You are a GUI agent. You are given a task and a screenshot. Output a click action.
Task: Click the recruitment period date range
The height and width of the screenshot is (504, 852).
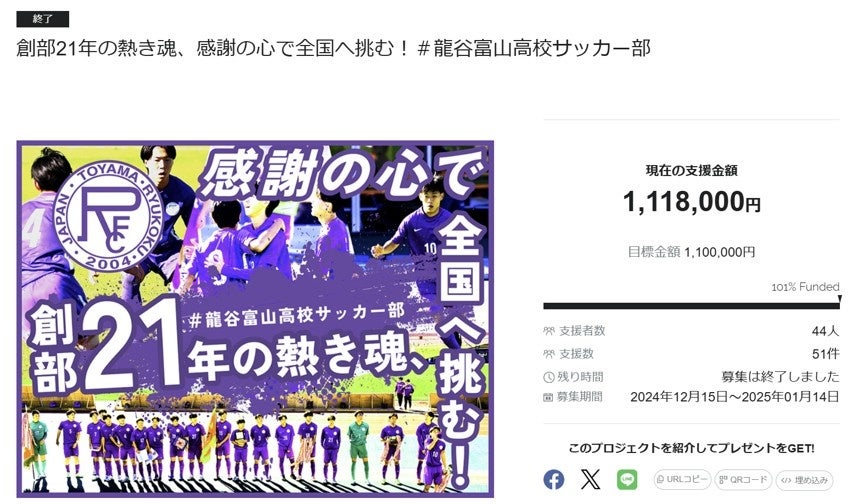click(x=735, y=397)
